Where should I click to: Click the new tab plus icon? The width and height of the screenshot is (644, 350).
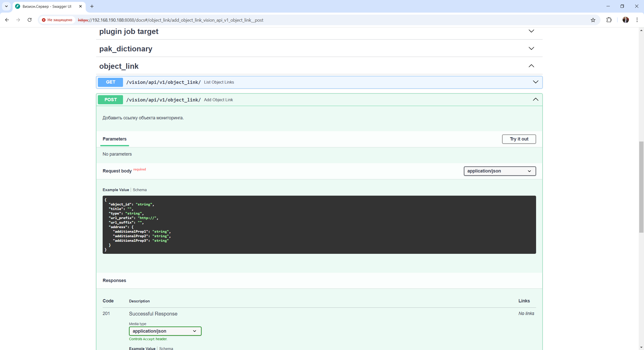(92, 6)
